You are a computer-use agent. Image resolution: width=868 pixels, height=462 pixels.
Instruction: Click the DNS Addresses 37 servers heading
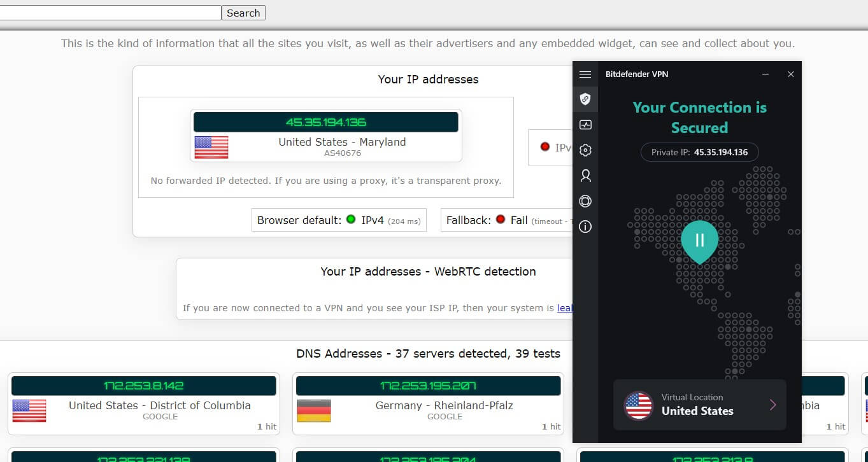point(428,354)
